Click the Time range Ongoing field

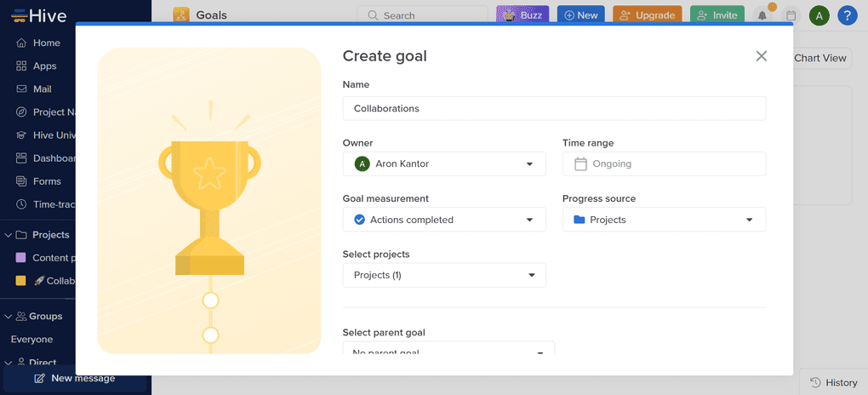pyautogui.click(x=664, y=164)
